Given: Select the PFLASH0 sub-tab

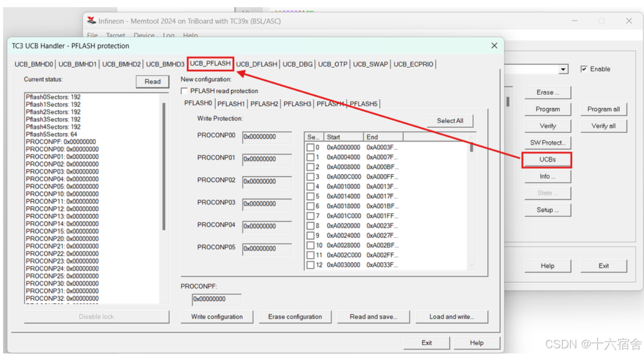Looking at the screenshot, I should click(x=198, y=103).
